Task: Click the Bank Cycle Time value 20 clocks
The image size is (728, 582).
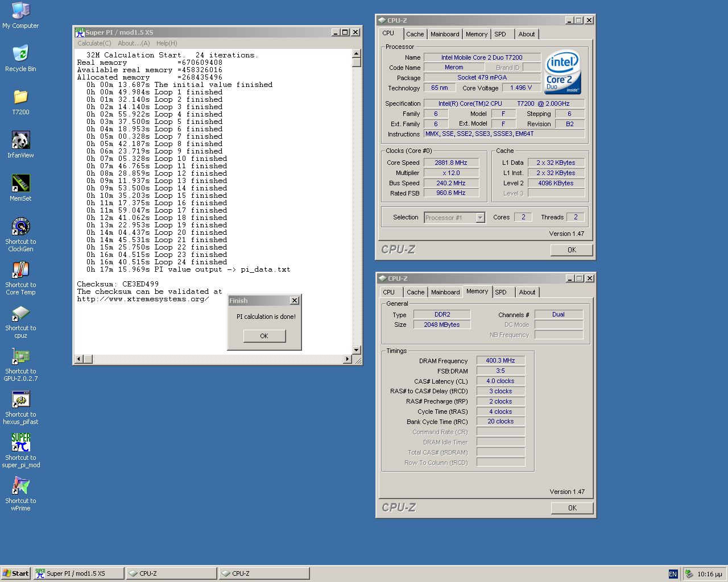Action: pos(500,421)
